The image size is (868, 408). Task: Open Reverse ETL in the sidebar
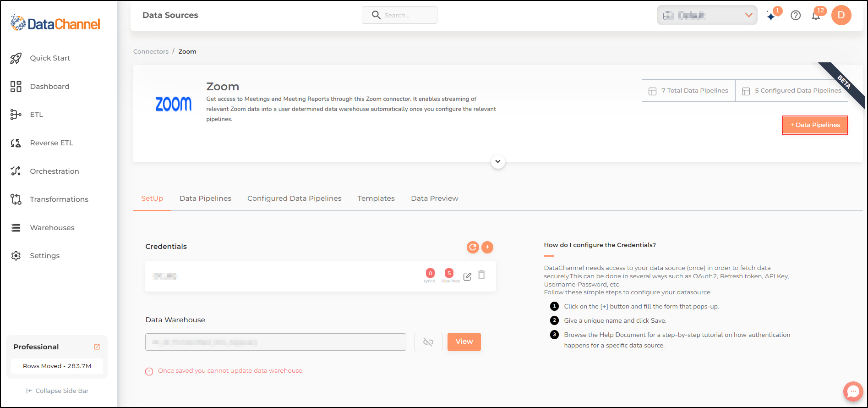coord(51,143)
